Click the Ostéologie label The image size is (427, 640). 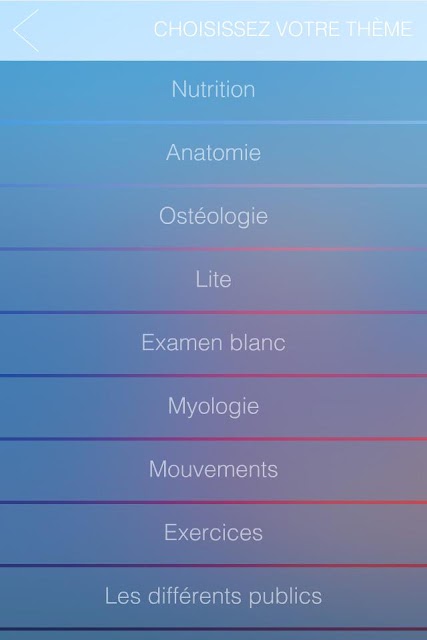[x=214, y=216]
